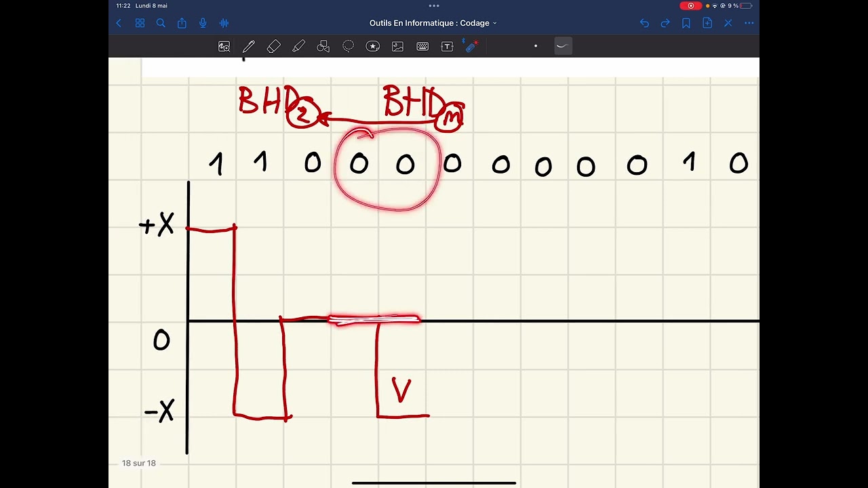Undo the last stroke
The image size is (868, 488).
point(644,23)
